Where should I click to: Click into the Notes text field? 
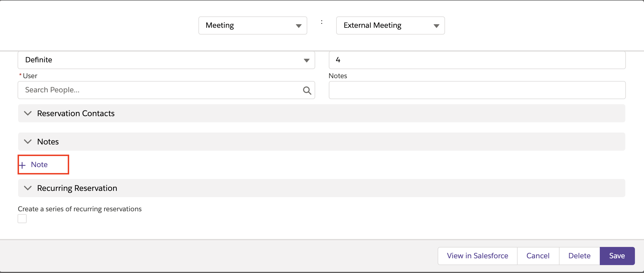click(477, 90)
